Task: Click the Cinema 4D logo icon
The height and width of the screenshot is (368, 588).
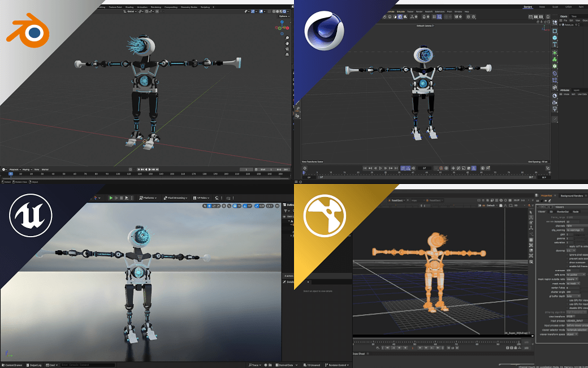Action: coord(325,31)
